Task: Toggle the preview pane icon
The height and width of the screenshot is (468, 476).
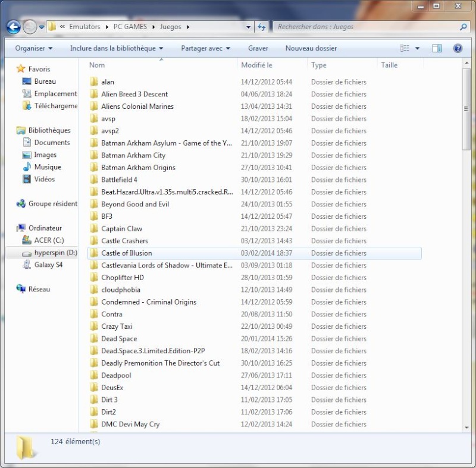Action: pos(437,48)
